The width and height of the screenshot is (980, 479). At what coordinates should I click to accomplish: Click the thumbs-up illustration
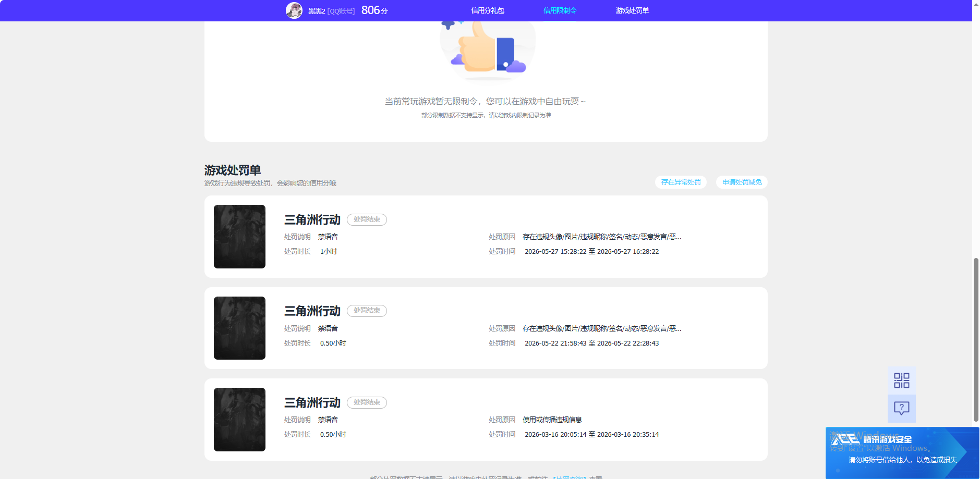pos(488,51)
